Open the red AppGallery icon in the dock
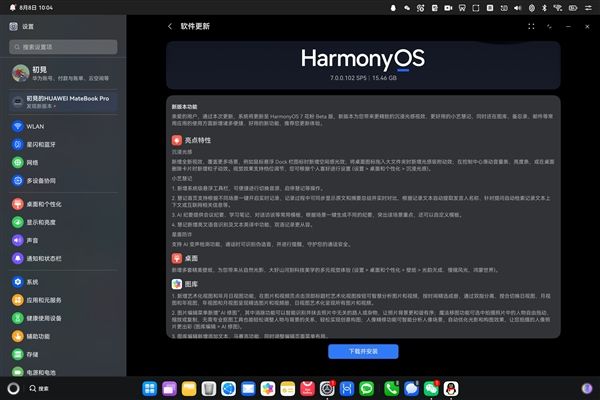Screen dimensions: 600x400 click(x=307, y=389)
